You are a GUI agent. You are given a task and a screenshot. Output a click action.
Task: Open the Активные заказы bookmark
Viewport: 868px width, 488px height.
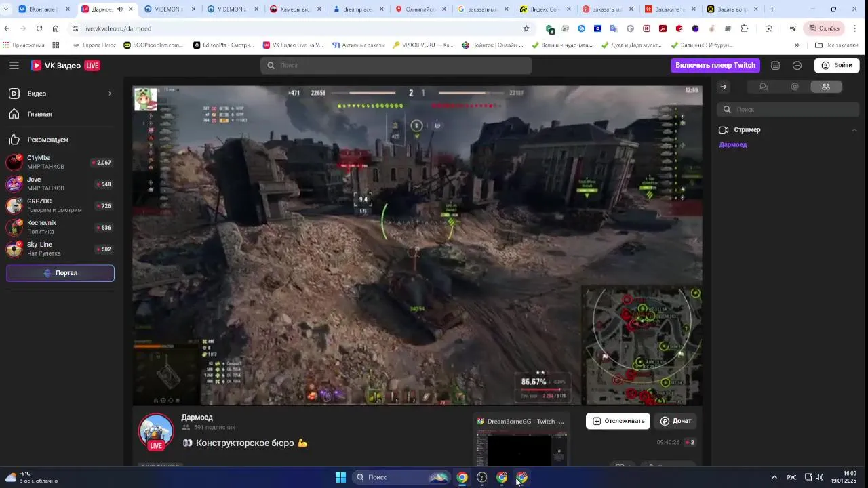coord(359,45)
